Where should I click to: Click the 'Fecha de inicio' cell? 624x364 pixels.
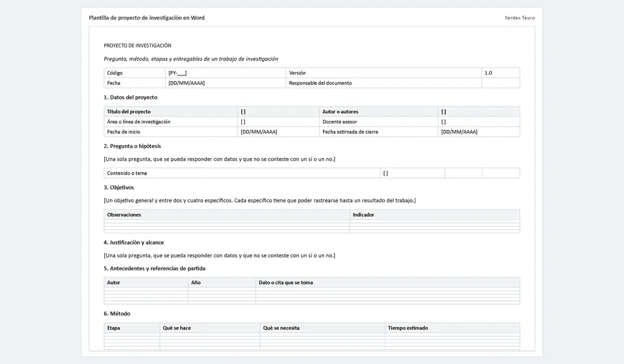(x=171, y=132)
